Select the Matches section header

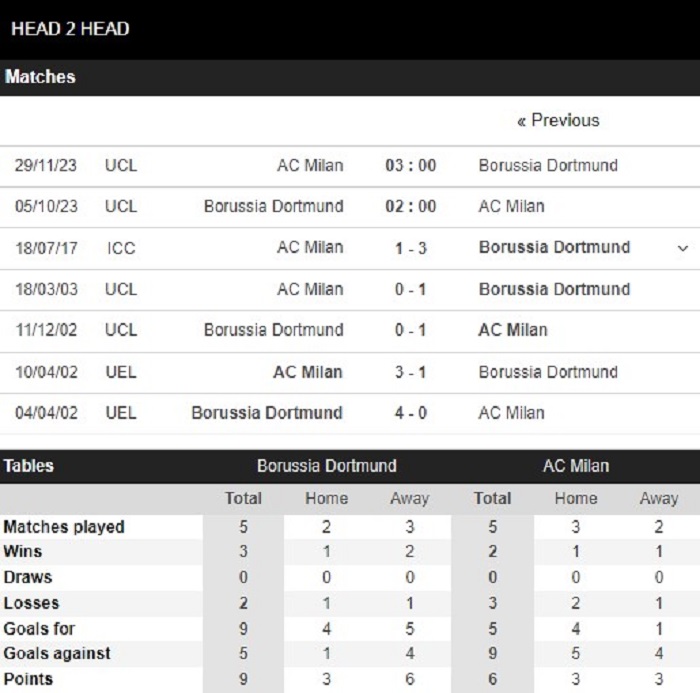point(41,77)
